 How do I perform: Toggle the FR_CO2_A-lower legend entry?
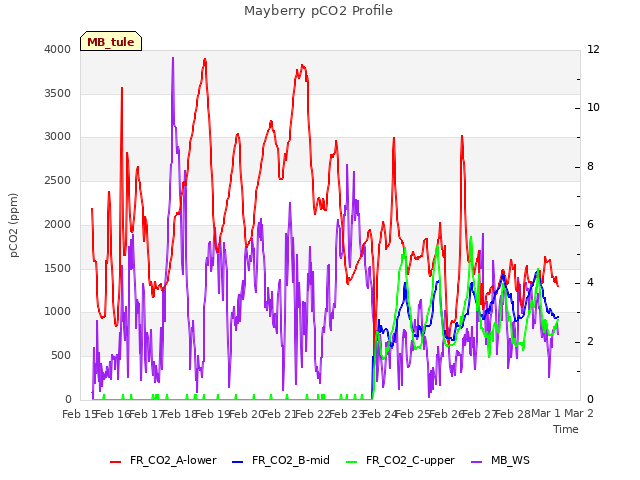[163, 460]
